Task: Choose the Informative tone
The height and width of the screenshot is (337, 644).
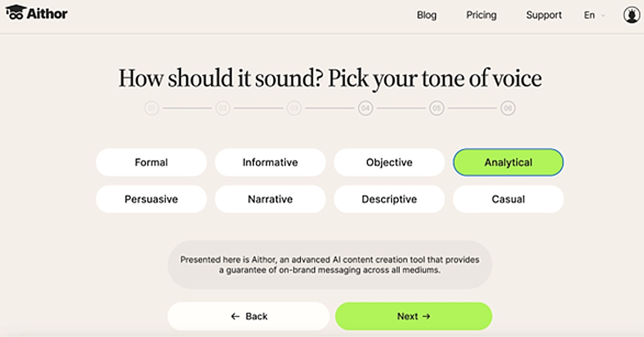Action: coord(270,163)
